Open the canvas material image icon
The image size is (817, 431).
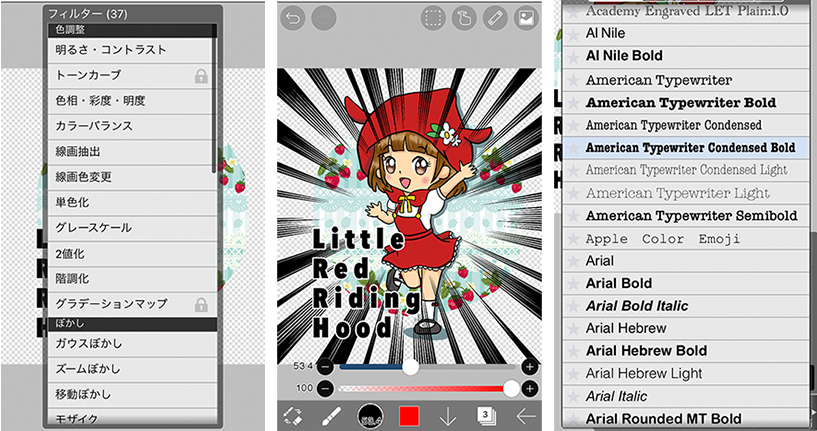point(526,18)
